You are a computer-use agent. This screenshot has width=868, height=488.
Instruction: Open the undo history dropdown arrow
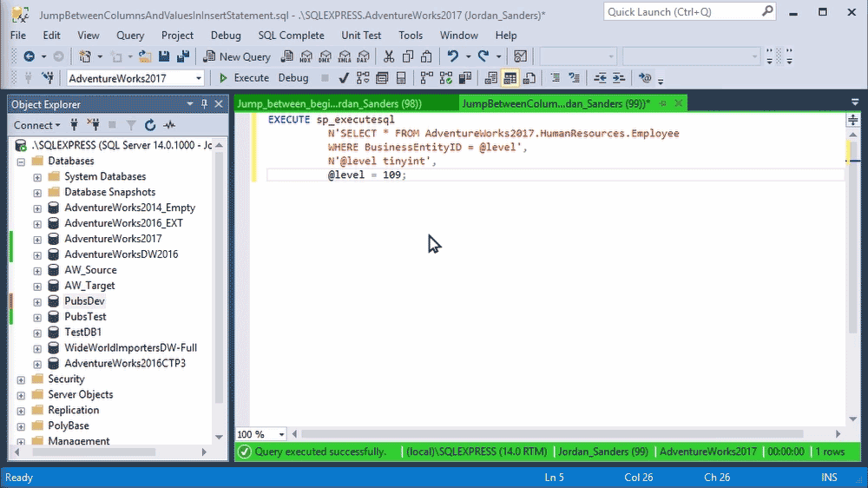469,56
